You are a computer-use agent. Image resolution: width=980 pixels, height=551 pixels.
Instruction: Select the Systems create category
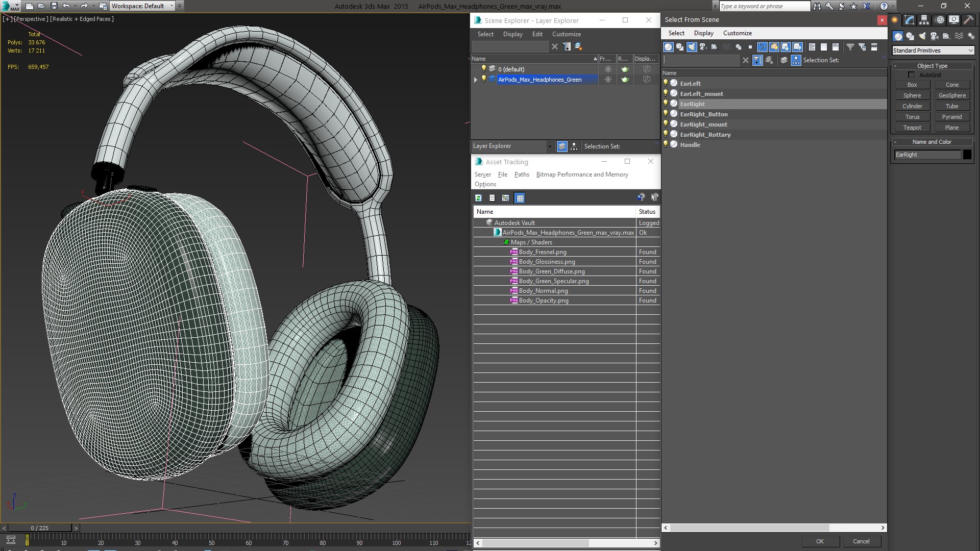point(971,36)
